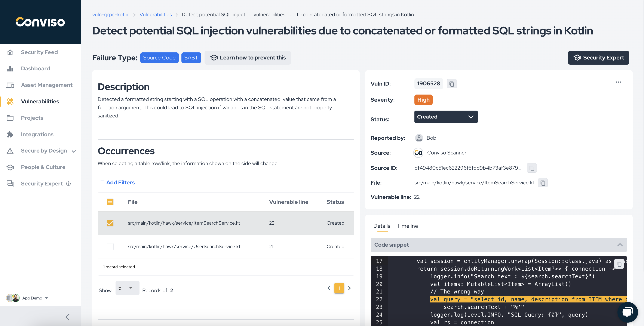Screen dimensions: 644x326
Task: Open Integrations panel
Action: tap(37, 134)
